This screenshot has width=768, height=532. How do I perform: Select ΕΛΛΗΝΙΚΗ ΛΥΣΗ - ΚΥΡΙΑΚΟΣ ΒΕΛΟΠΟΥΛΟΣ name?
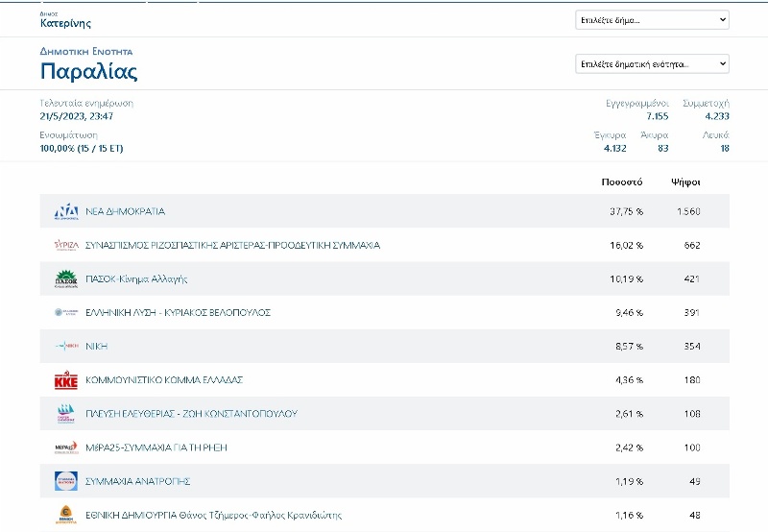point(178,312)
